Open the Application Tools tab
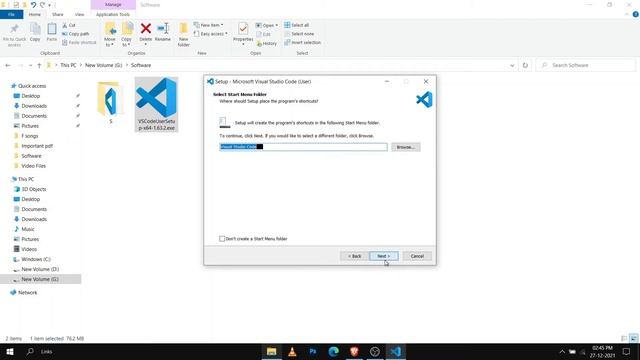Image resolution: width=640 pixels, height=360 pixels. click(113, 14)
